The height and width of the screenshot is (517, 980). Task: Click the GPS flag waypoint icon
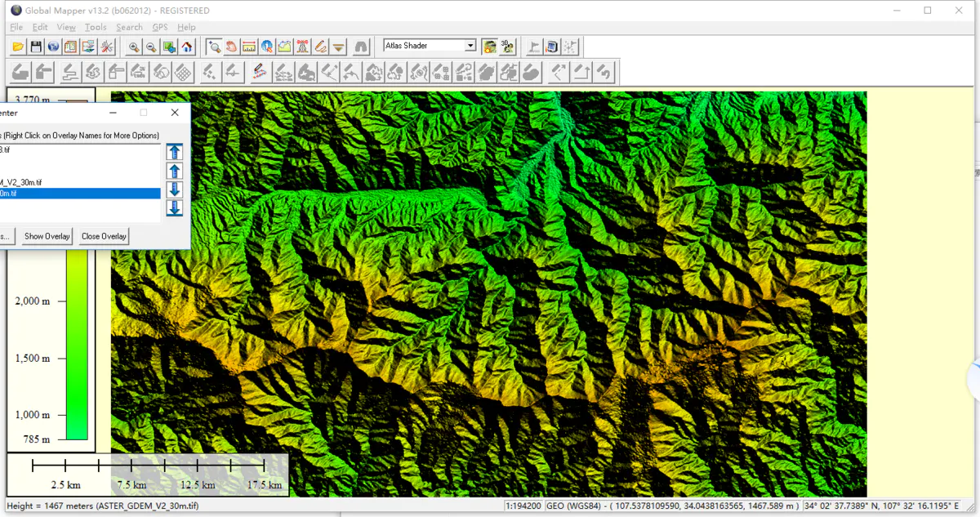pos(535,47)
